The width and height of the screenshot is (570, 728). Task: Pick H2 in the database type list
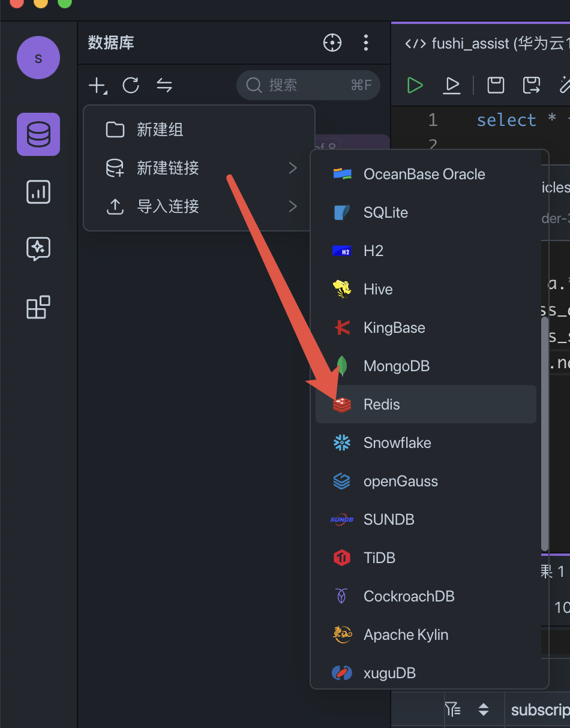426,251
